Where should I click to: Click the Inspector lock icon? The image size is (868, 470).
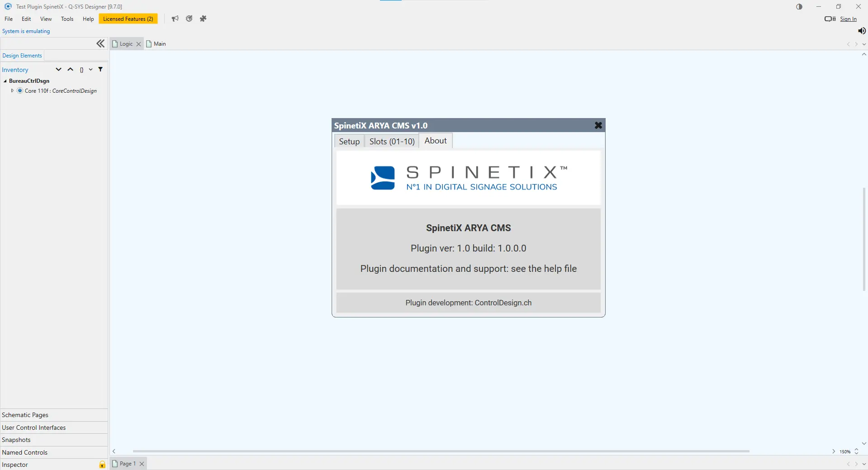[x=102, y=465]
